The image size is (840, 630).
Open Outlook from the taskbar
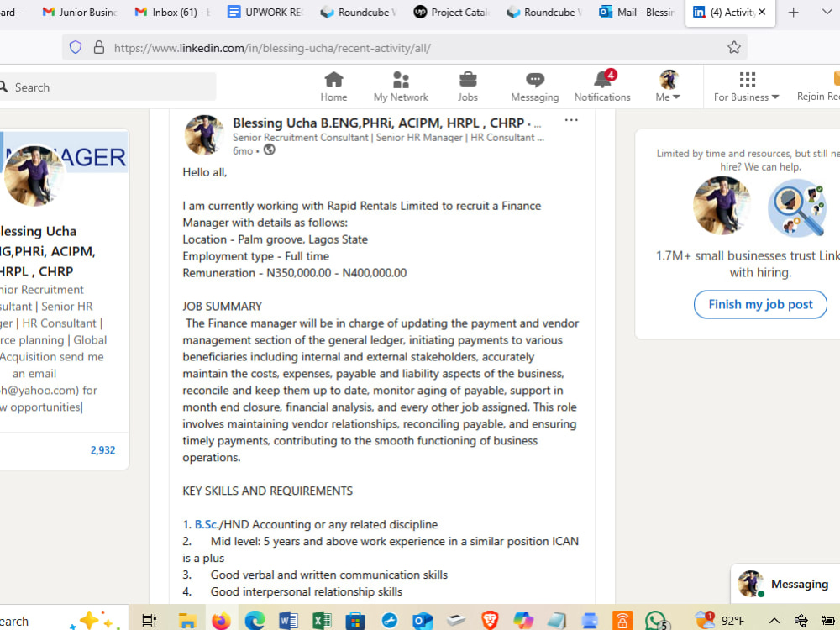click(x=423, y=620)
